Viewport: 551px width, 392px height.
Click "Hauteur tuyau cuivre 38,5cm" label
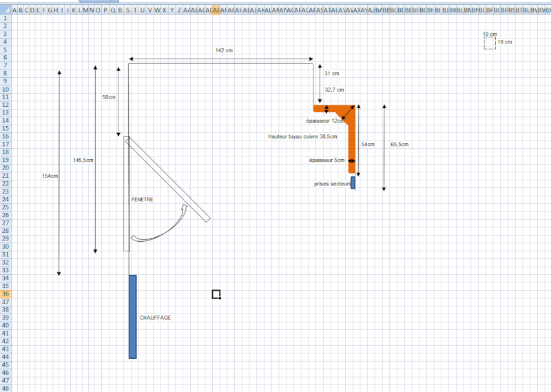pos(302,136)
